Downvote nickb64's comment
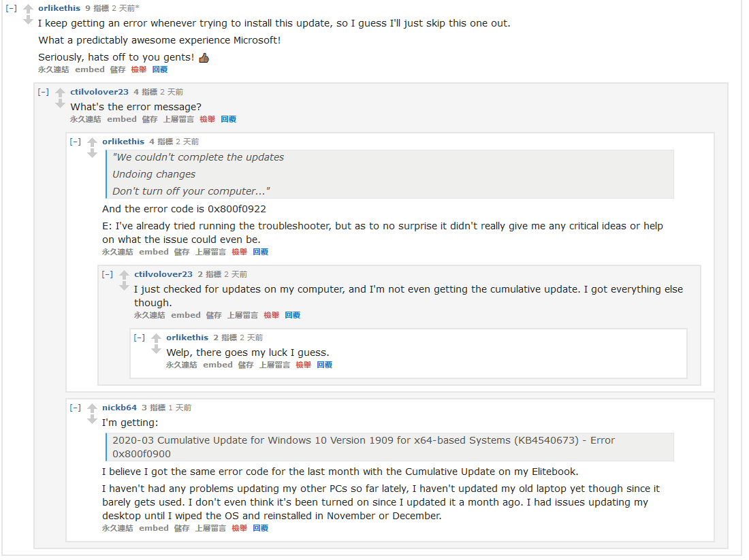Viewport: 749px width, 560px height. (92, 419)
